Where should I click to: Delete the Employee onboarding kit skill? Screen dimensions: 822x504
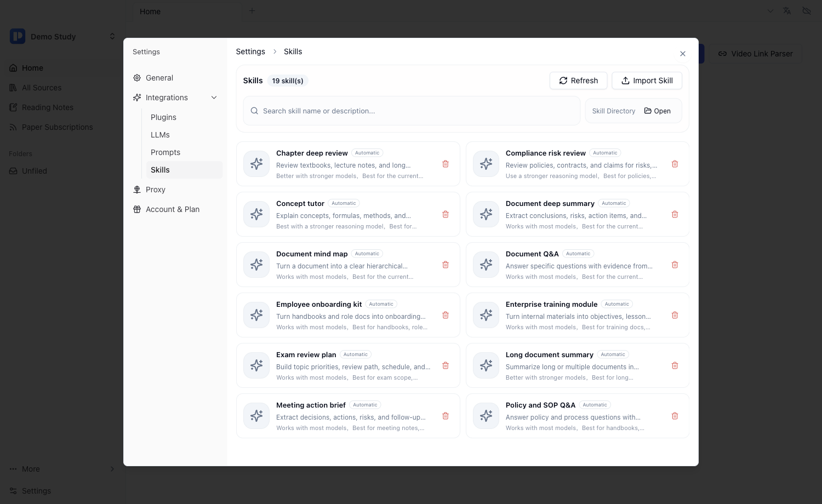446,315
